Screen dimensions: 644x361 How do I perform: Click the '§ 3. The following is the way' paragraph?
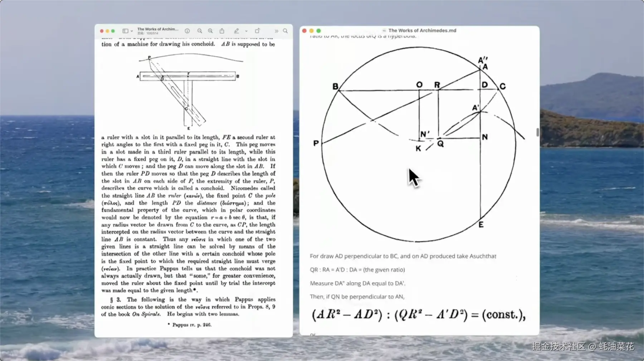pyautogui.click(x=188, y=307)
